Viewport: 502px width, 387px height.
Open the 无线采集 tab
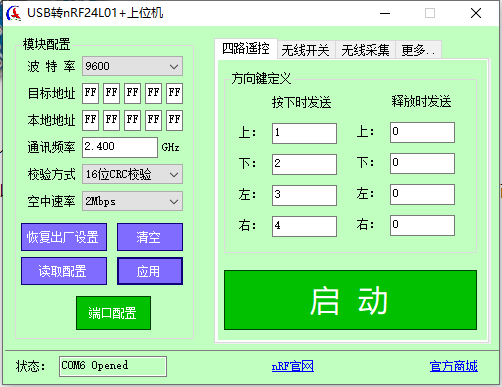365,50
